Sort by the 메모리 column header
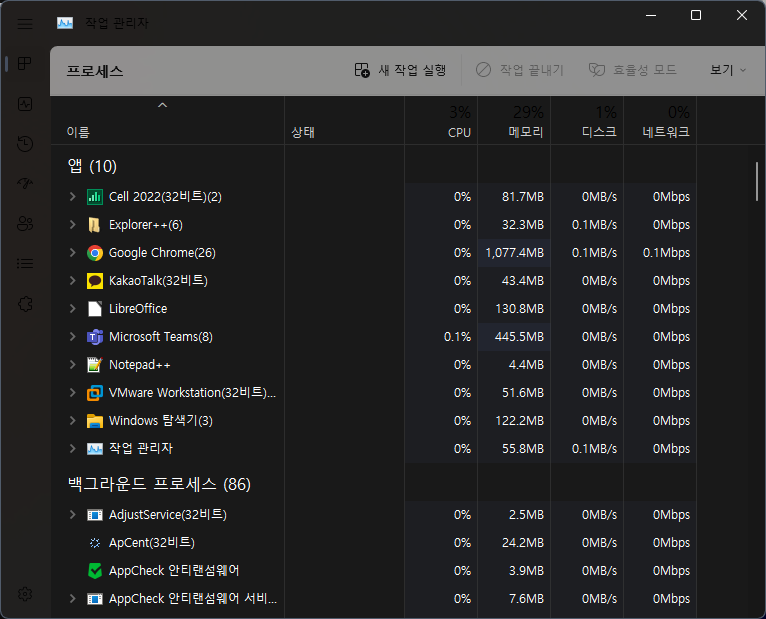 click(514, 121)
